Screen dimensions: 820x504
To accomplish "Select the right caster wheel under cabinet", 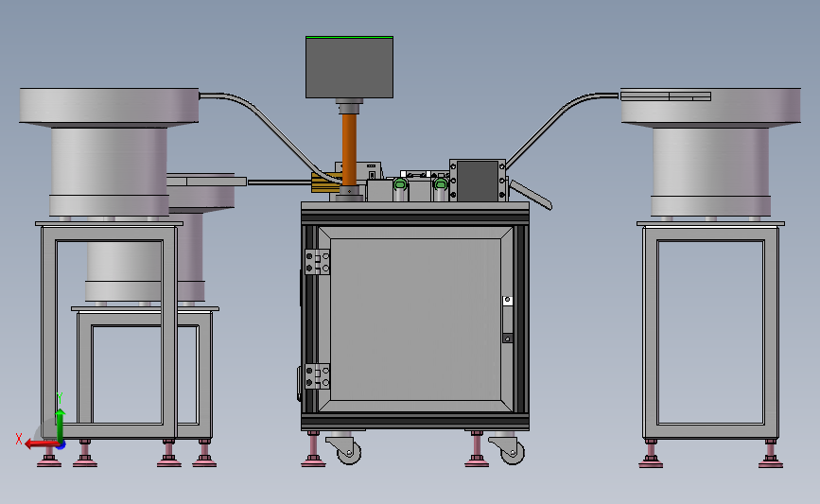I will click(x=511, y=451).
